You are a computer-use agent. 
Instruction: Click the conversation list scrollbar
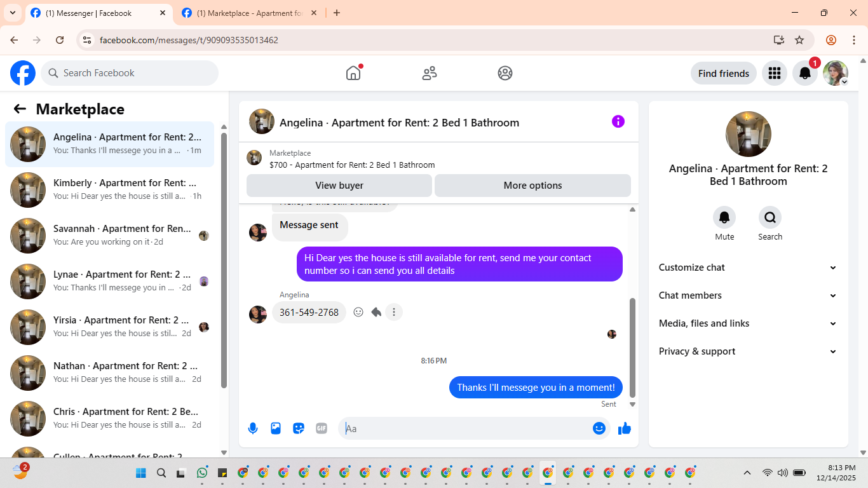tap(224, 259)
